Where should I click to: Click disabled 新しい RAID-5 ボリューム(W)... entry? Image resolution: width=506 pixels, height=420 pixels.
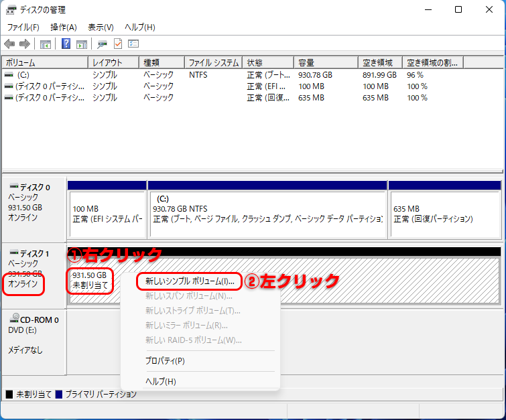(193, 340)
